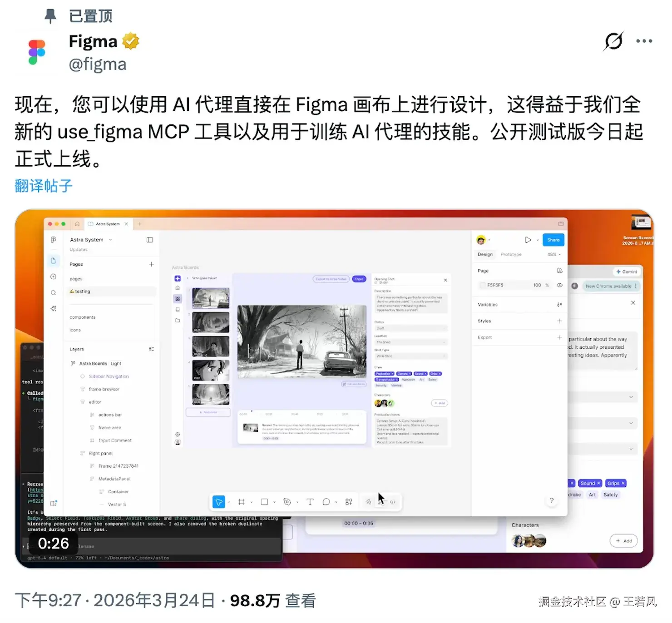Screen dimensions: 672x623
Task: Open the dropdown arrow beside the Present play icon
Action: 538,240
